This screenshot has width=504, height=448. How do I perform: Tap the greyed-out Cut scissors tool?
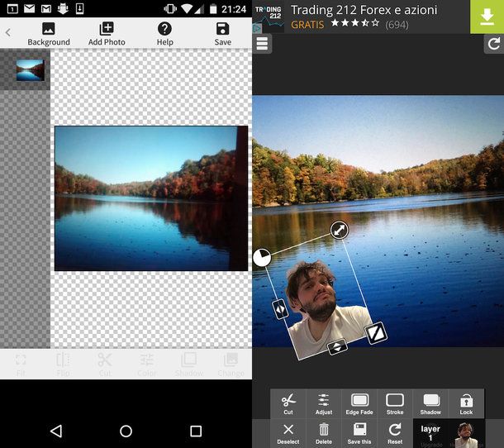pos(105,365)
